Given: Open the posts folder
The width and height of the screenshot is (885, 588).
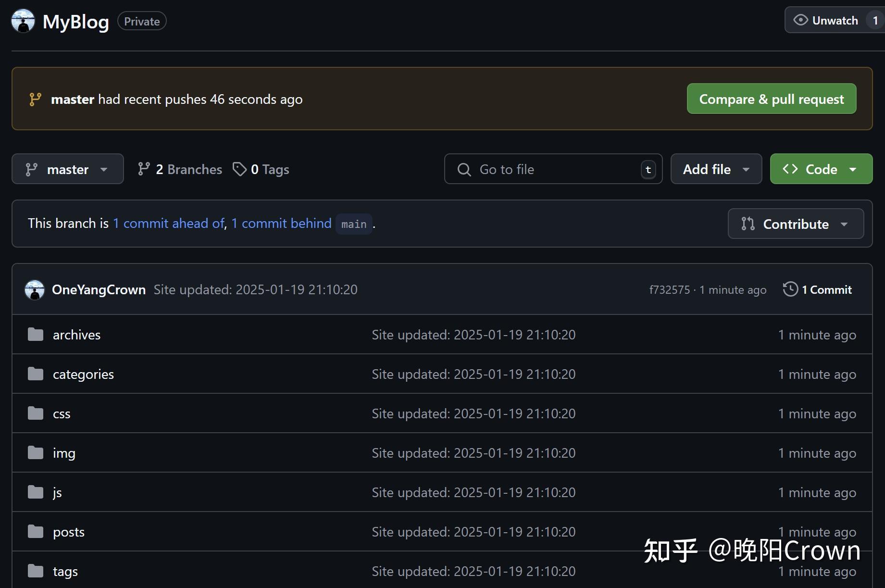Looking at the screenshot, I should point(69,532).
